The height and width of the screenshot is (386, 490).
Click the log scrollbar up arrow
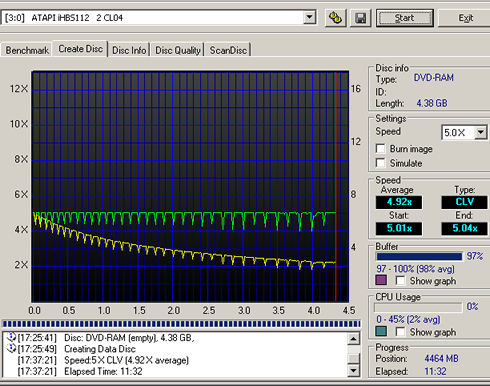353,339
